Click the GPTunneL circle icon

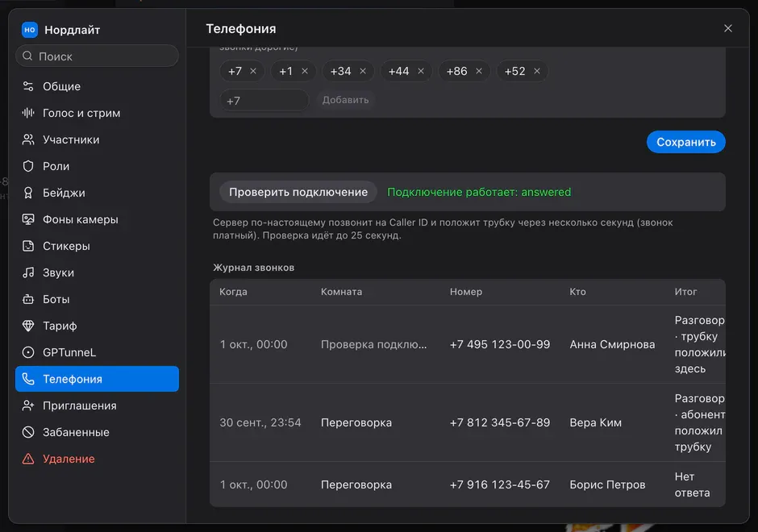click(28, 352)
